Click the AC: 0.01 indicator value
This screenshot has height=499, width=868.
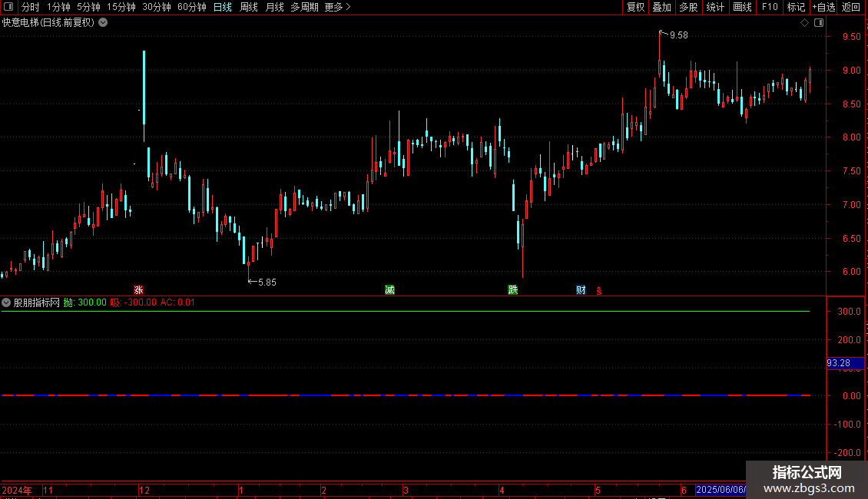click(177, 302)
